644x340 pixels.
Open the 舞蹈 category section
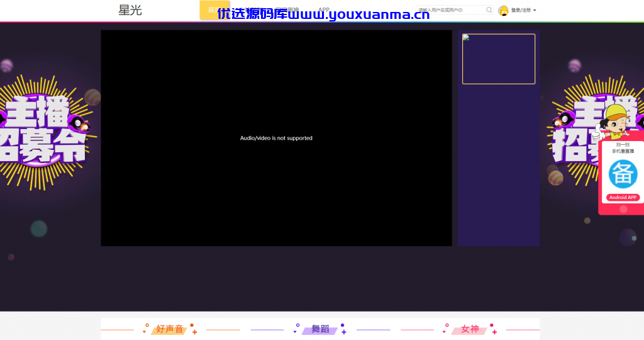[320, 329]
